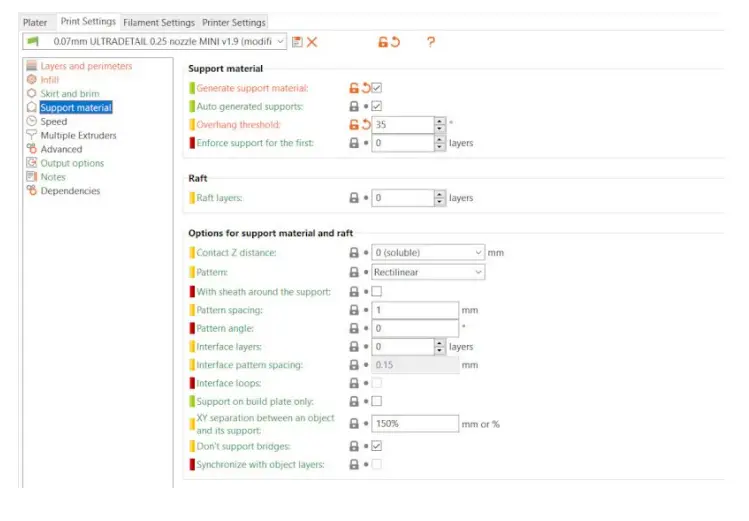Uncheck the Don't support bridges checkbox

click(x=377, y=445)
